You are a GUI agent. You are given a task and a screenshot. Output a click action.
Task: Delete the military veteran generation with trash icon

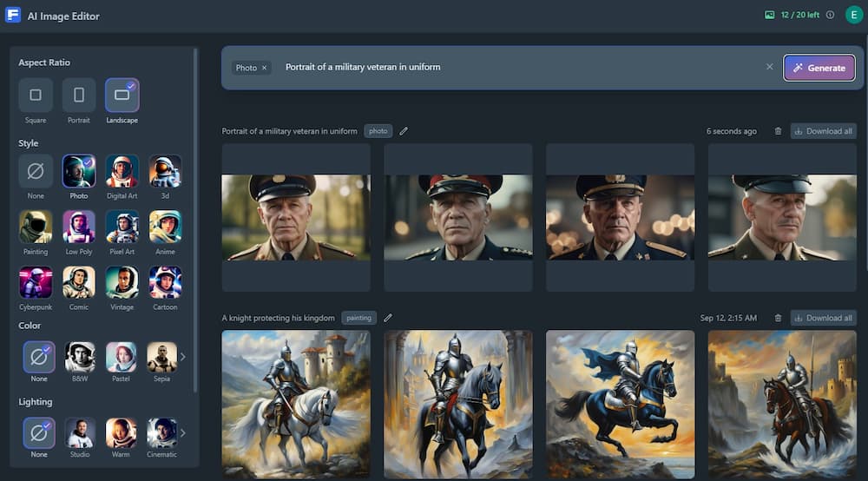778,131
